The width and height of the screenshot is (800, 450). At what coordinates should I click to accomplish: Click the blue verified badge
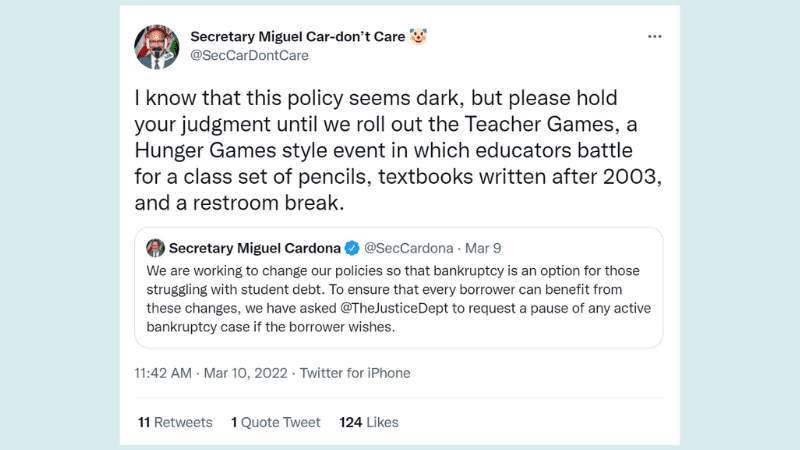[352, 248]
